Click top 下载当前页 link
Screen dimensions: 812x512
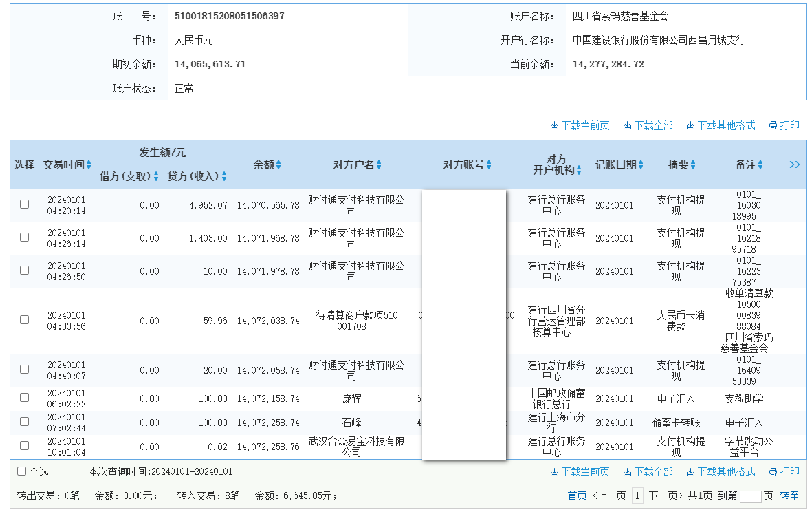(580, 125)
